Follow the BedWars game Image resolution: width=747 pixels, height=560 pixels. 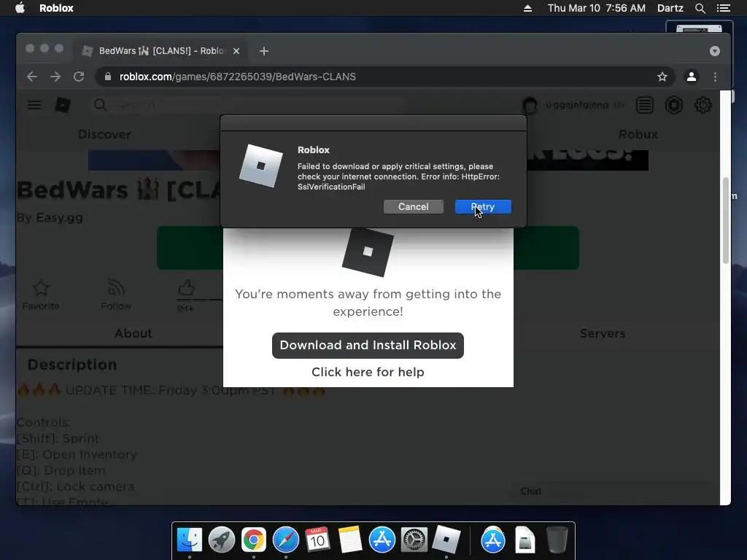point(116,295)
